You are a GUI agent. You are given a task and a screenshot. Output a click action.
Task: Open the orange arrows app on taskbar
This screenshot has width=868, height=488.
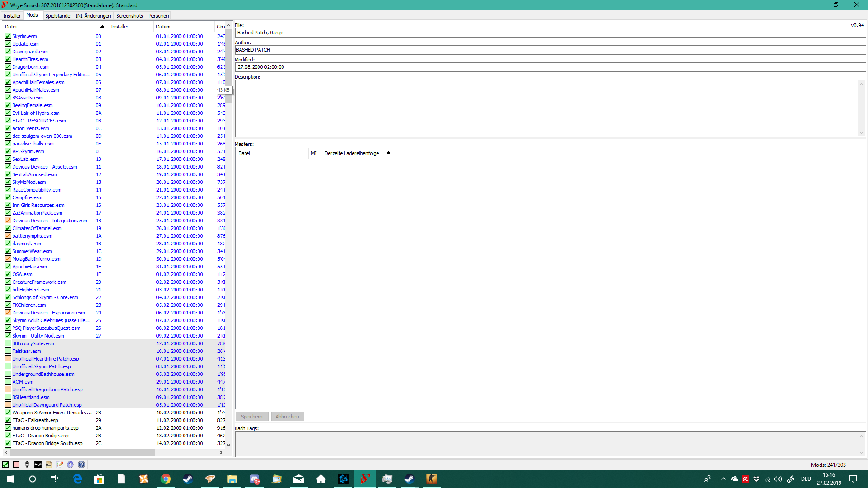(144, 479)
